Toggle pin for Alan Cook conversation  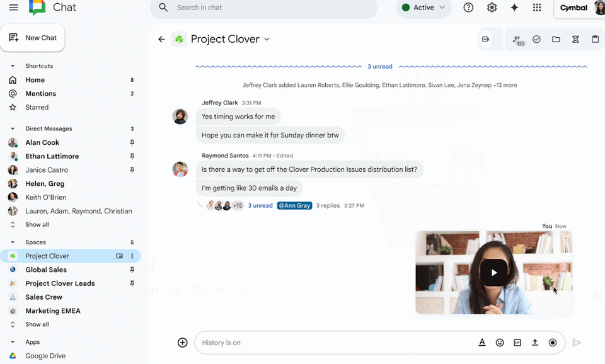pyautogui.click(x=132, y=142)
